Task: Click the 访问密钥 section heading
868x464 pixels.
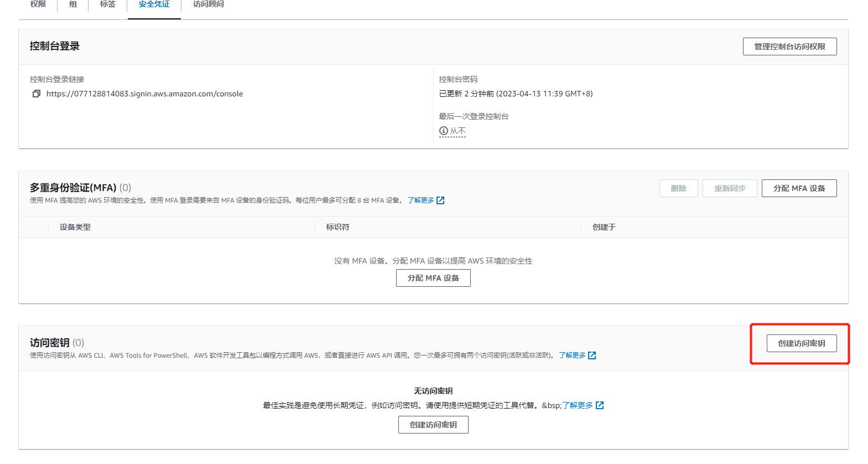Action: click(50, 343)
